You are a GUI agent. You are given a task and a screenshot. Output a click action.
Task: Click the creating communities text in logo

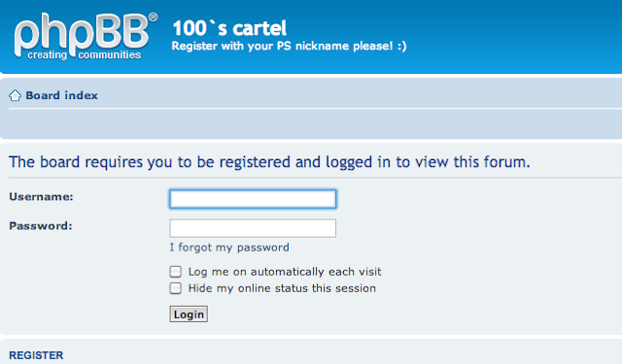[85, 54]
